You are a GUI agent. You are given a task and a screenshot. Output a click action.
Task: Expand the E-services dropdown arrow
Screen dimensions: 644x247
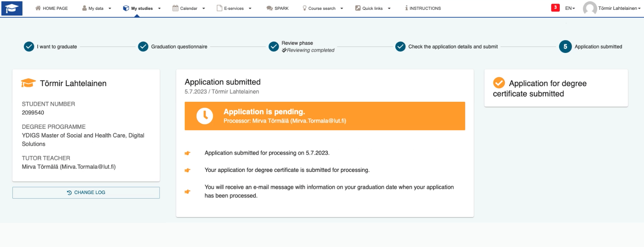(250, 8)
